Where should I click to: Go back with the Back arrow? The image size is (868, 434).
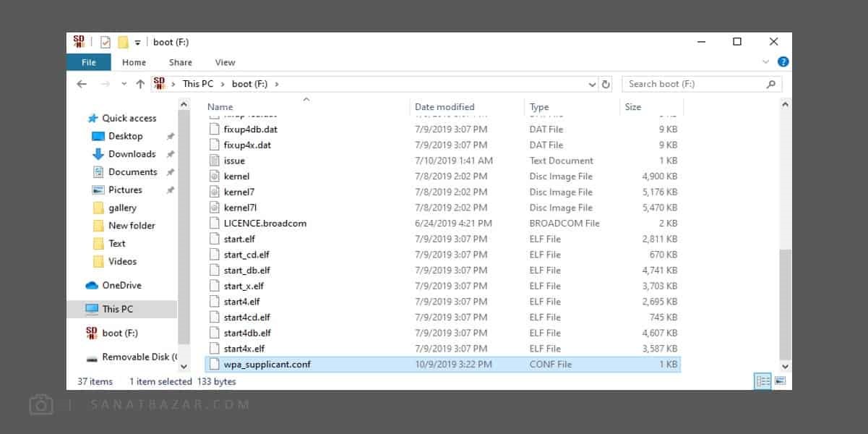(82, 84)
